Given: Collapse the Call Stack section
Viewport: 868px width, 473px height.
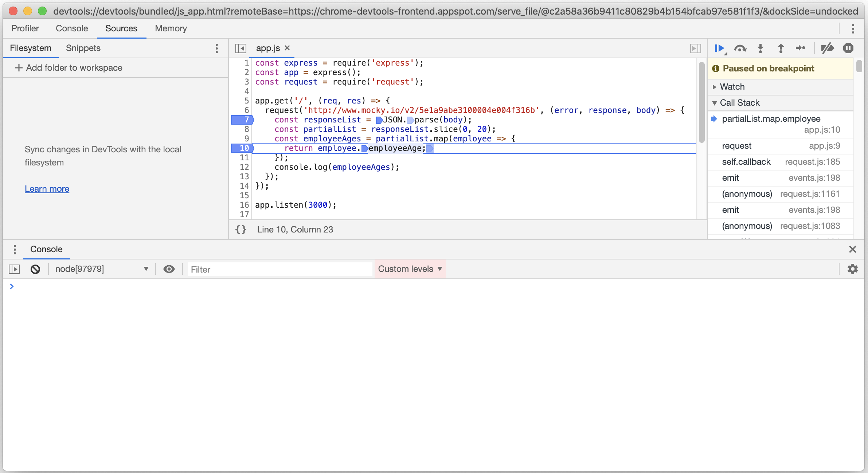Looking at the screenshot, I should tap(739, 103).
